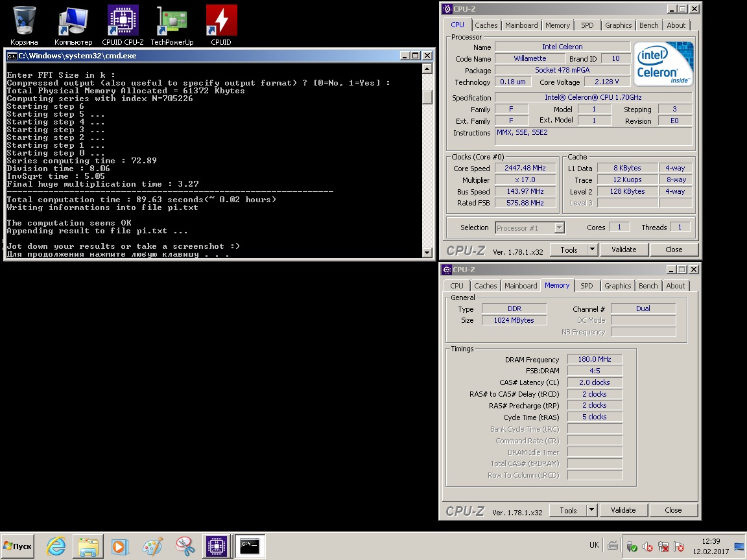Click the Specification field Intel Celeron 1.70GHz

(x=593, y=97)
